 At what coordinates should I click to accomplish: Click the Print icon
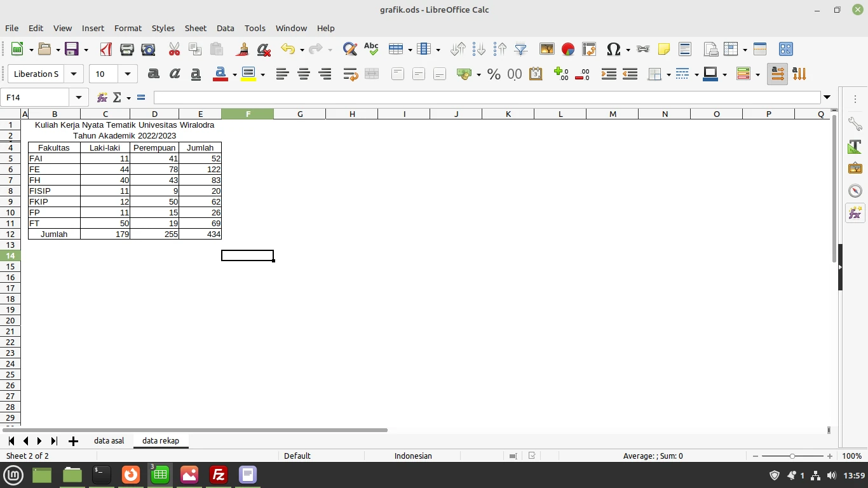pos(127,49)
